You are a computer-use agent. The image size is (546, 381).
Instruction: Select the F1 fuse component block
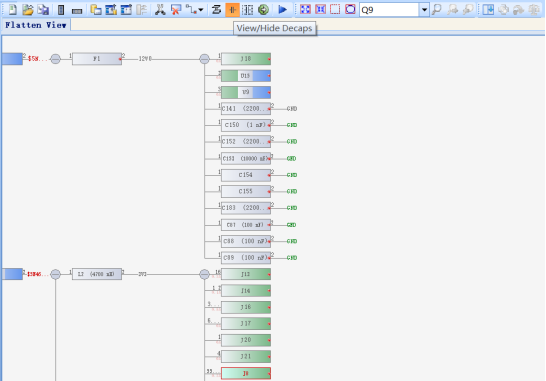point(97,59)
